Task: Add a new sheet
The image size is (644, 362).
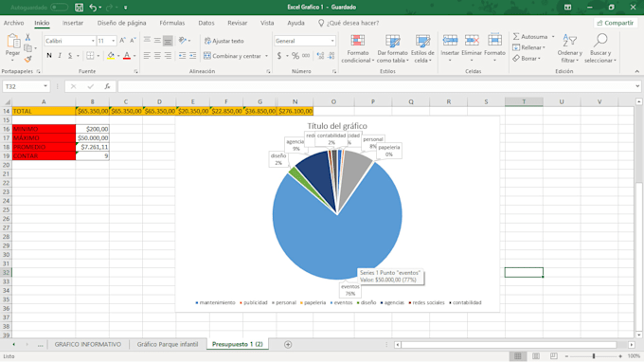Action: (288, 344)
